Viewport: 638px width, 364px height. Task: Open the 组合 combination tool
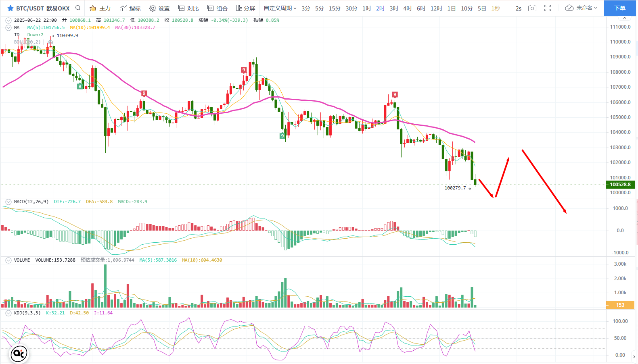tap(218, 8)
